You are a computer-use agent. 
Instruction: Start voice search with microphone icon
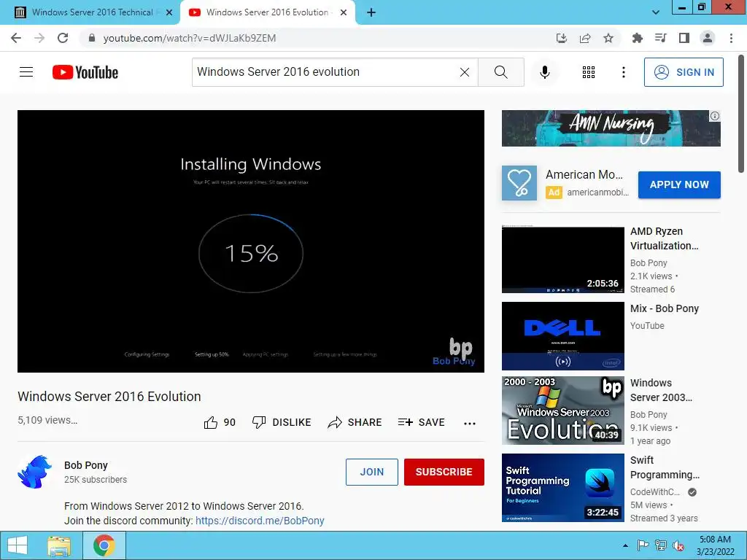point(544,72)
